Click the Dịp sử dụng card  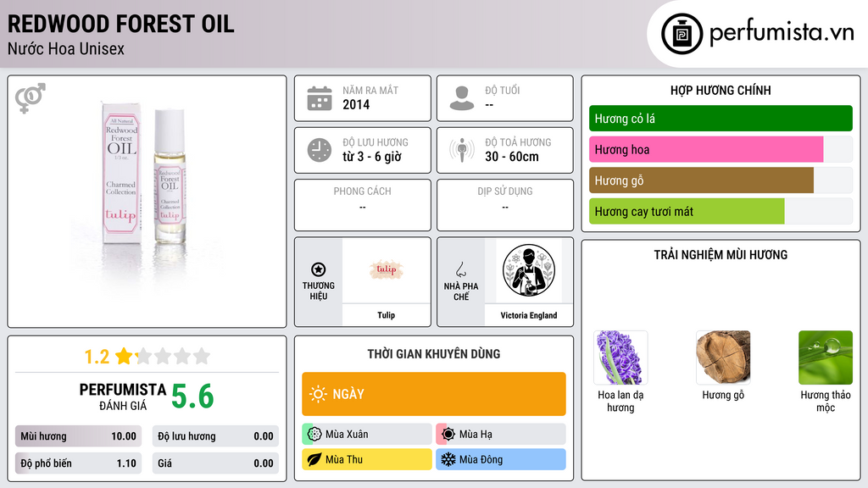pos(505,205)
